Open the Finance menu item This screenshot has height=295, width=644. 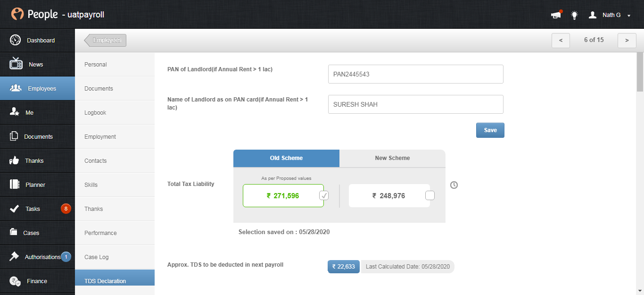(37, 281)
